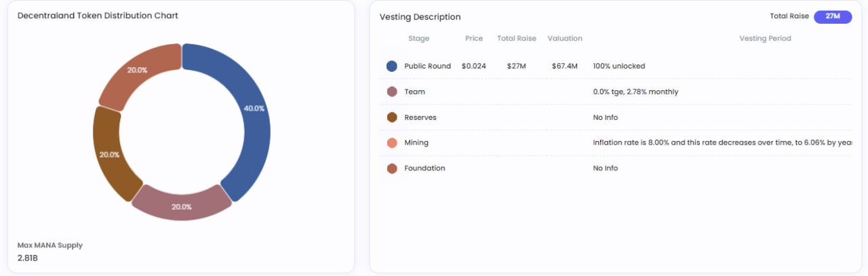Screen dimensions: 868x276
Task: Click the Public Round stage label
Action: (x=427, y=66)
